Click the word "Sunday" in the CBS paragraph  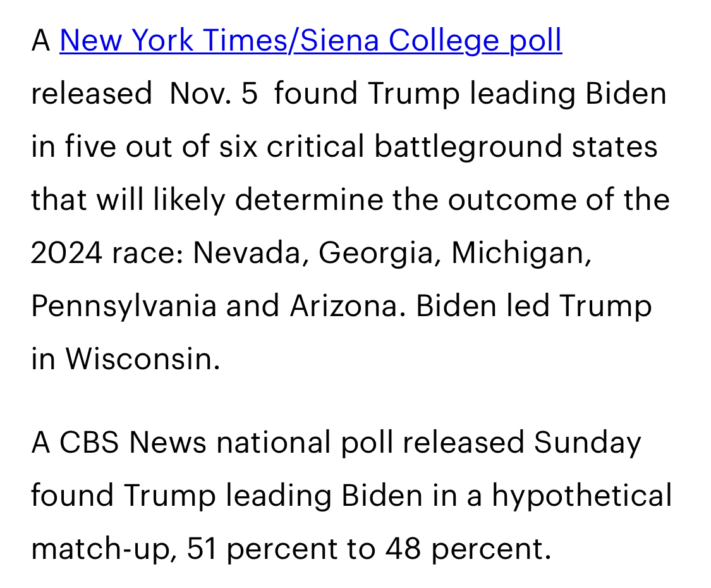coord(587,442)
